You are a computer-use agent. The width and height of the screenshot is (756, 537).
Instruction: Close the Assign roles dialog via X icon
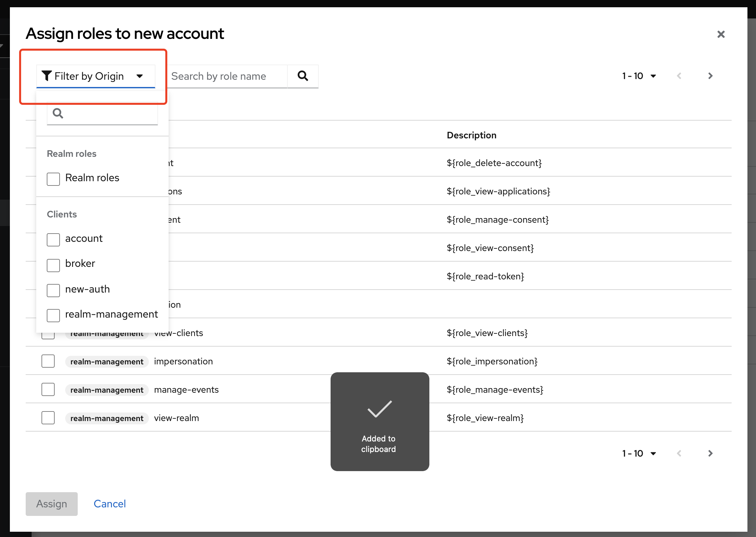(721, 34)
